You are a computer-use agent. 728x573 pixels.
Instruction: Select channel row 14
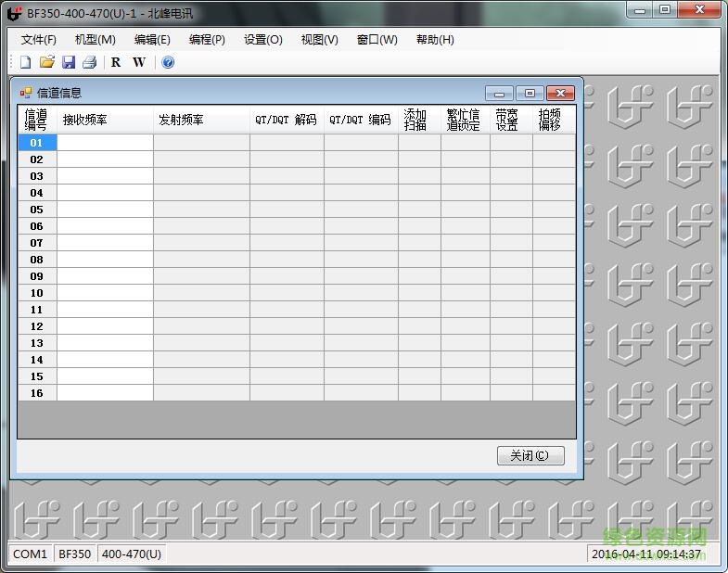[x=37, y=360]
